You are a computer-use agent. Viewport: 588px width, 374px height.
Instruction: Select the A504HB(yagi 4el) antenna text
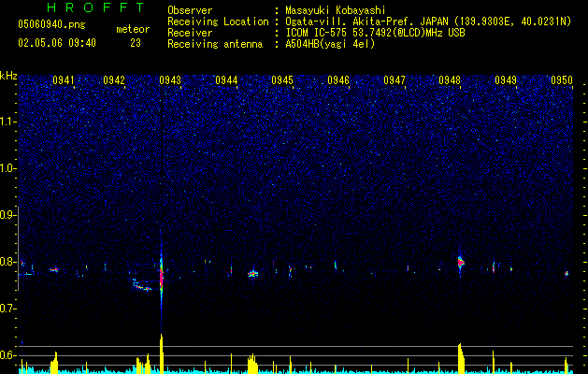pos(330,44)
